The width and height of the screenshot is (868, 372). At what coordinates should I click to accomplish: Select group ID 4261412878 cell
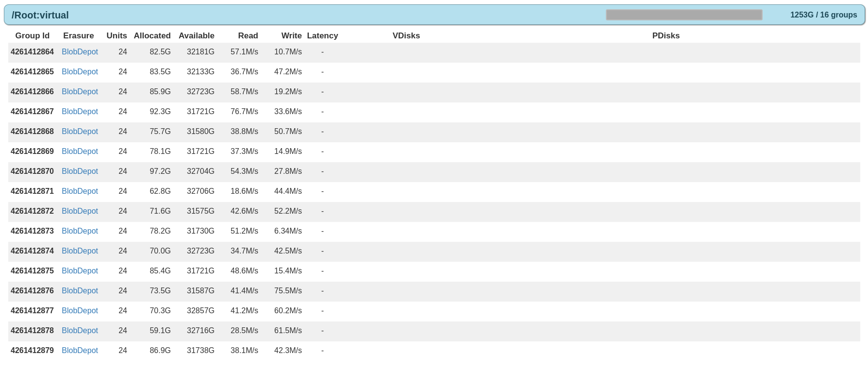coord(32,331)
